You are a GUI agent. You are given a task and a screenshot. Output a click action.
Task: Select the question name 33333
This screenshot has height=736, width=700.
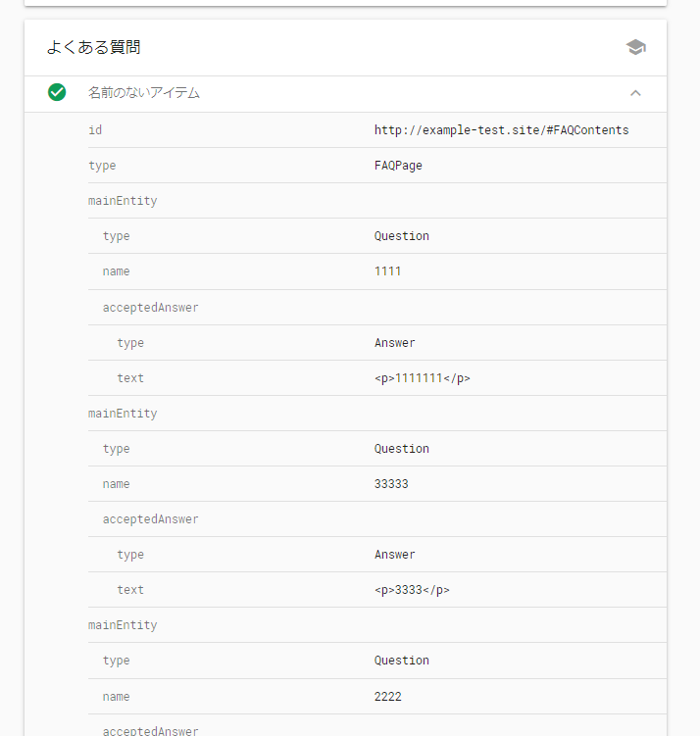click(x=391, y=484)
